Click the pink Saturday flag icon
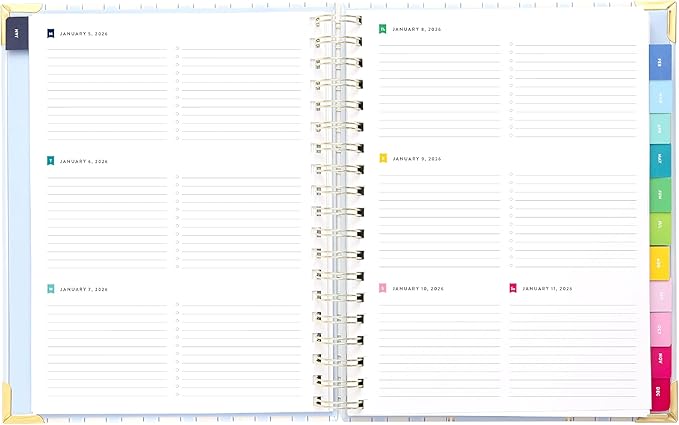This screenshot has height=425, width=679. [x=383, y=288]
